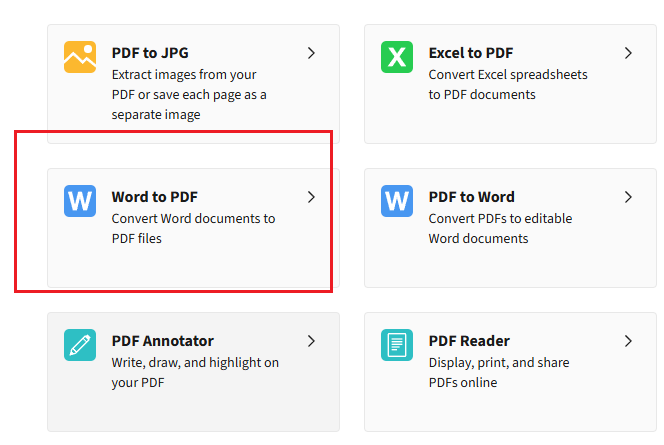This screenshot has width=664, height=445.
Task: Open Word to PDF via its chevron arrow
Action: (x=311, y=197)
